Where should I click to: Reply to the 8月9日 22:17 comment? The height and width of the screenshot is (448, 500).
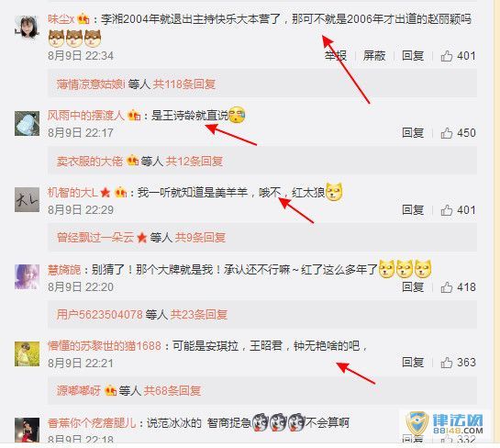pos(413,133)
